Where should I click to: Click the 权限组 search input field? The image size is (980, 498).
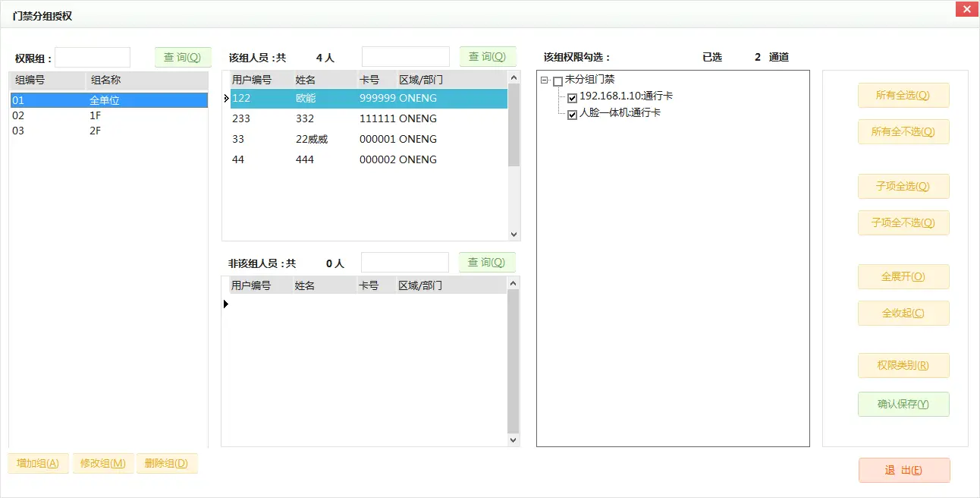click(93, 56)
